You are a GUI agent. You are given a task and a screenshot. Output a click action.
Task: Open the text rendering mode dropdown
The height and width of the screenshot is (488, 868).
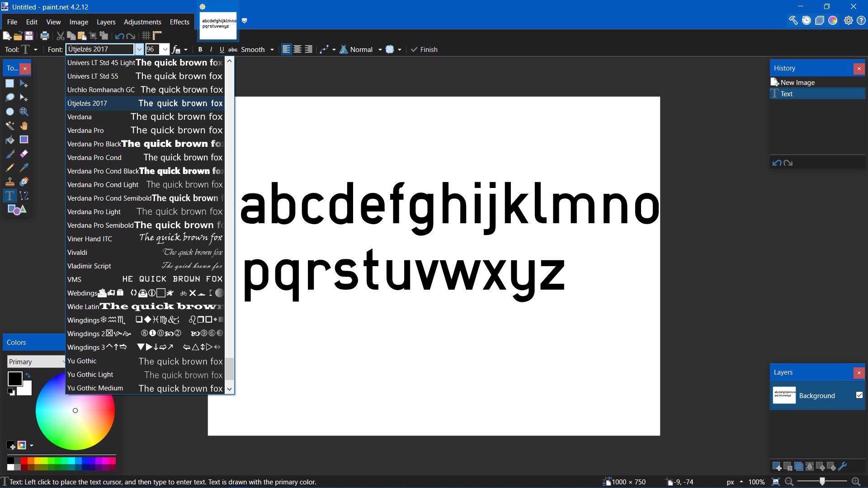pyautogui.click(x=179, y=50)
